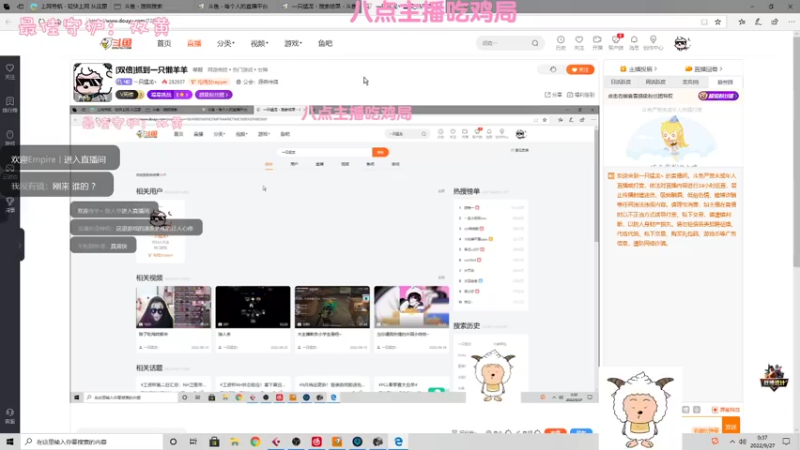Click the browser favorites star icon

pos(718,22)
